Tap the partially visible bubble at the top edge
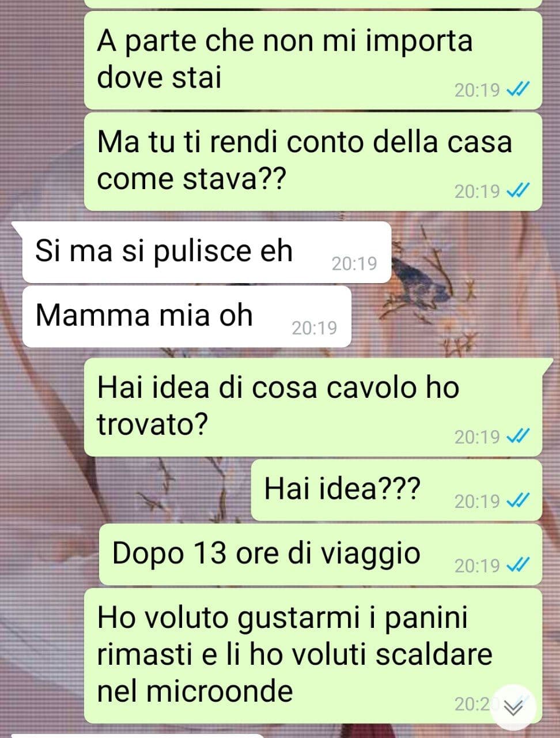 click(x=313, y=3)
